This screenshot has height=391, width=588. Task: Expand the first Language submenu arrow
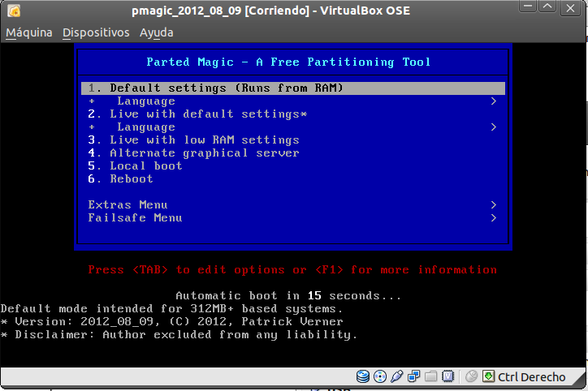click(493, 101)
